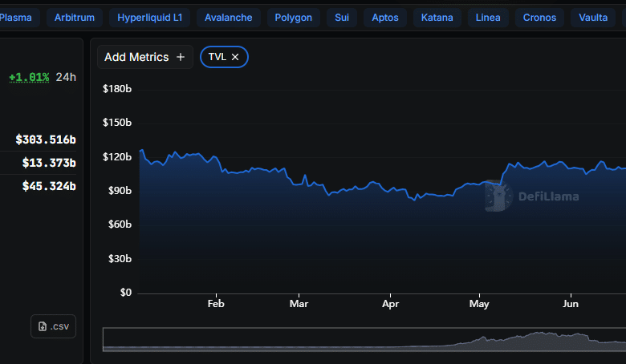This screenshot has height=364, width=626.
Task: Choose the Aptos chain filter
Action: (x=387, y=17)
